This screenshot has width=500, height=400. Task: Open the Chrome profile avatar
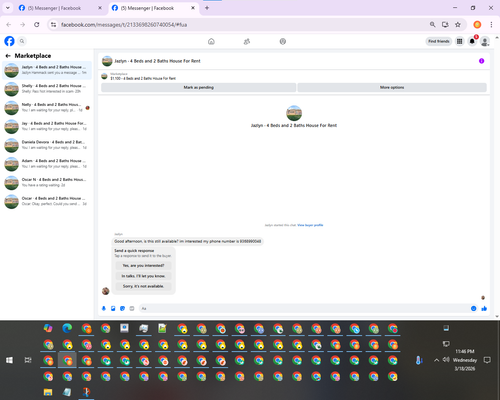[477, 25]
